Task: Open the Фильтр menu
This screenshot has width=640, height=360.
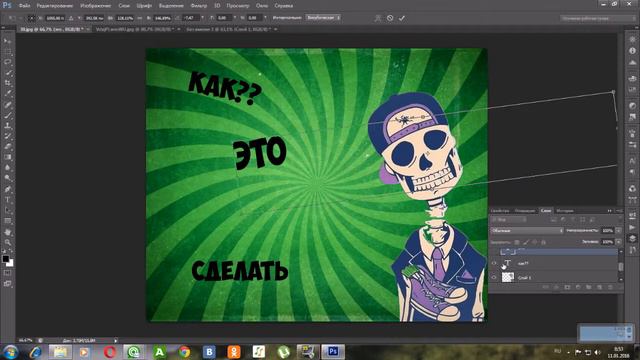Action: pos(199,6)
